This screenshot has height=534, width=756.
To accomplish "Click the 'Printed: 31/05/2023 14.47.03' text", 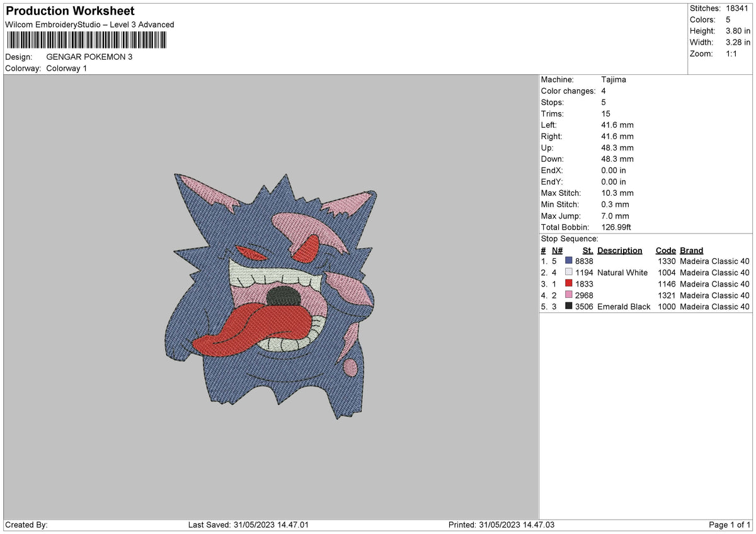I will pos(501,525).
